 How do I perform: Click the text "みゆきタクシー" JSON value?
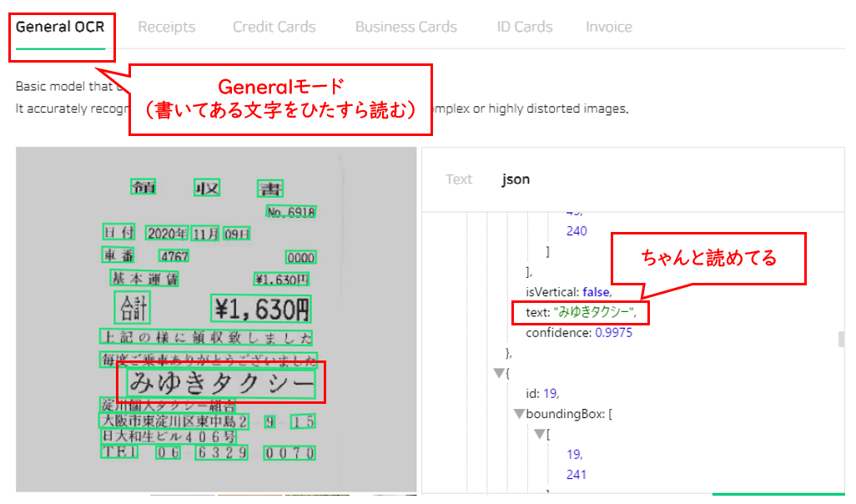point(595,312)
